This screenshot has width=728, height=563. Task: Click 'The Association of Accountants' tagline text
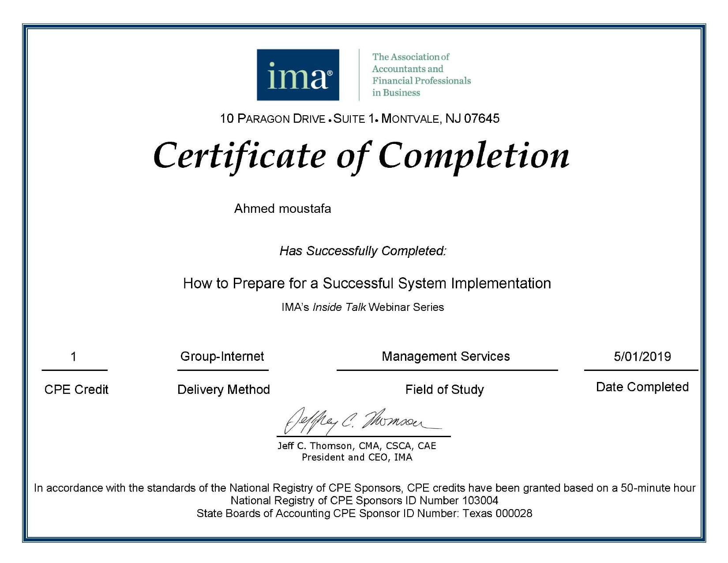(x=421, y=75)
